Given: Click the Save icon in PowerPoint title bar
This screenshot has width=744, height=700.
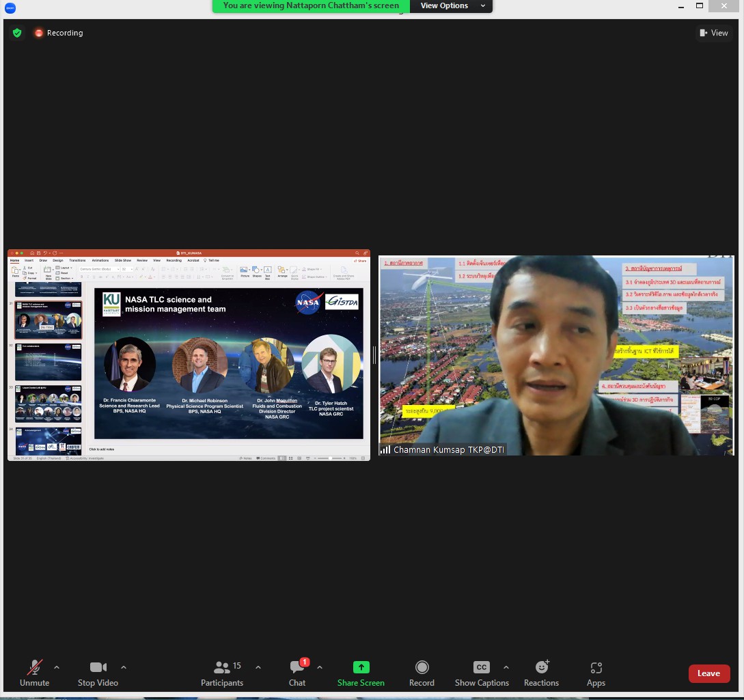Looking at the screenshot, I should pos(38,253).
